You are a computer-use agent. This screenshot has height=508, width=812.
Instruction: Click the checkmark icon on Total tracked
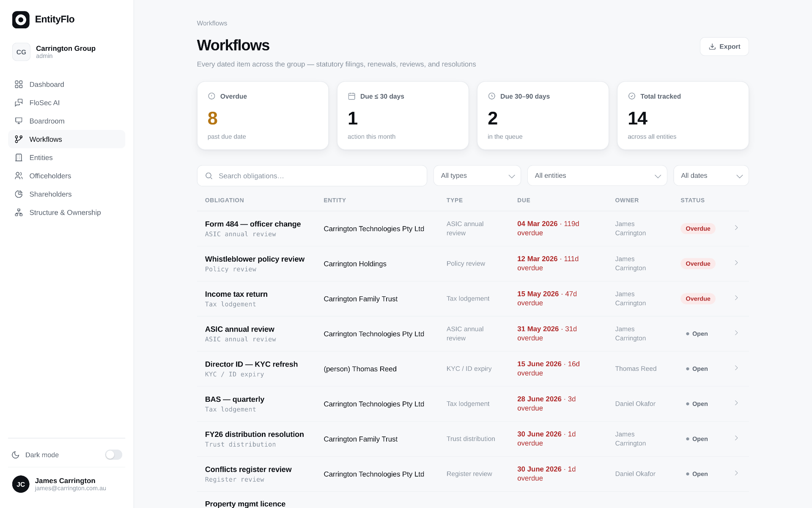(x=632, y=96)
